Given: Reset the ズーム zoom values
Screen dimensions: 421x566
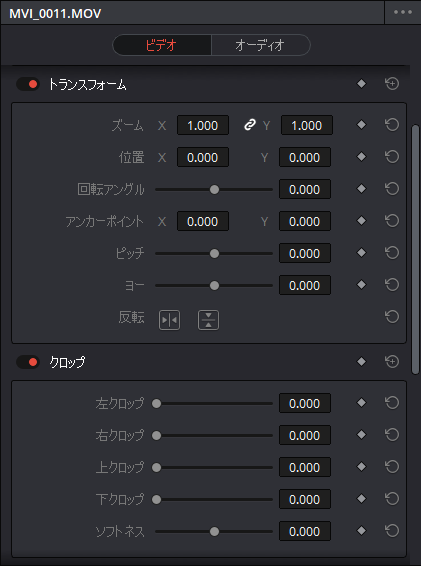Looking at the screenshot, I should (x=392, y=125).
